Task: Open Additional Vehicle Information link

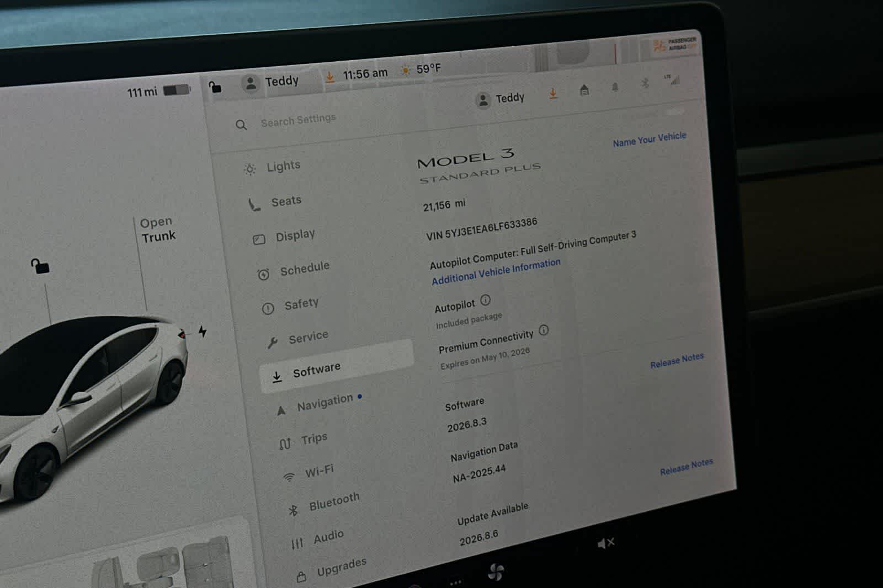Action: coord(496,272)
